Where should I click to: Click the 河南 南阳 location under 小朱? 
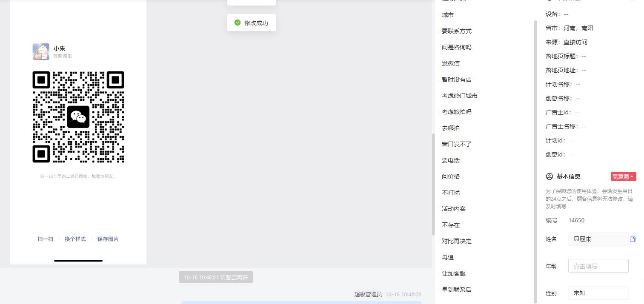tap(63, 56)
